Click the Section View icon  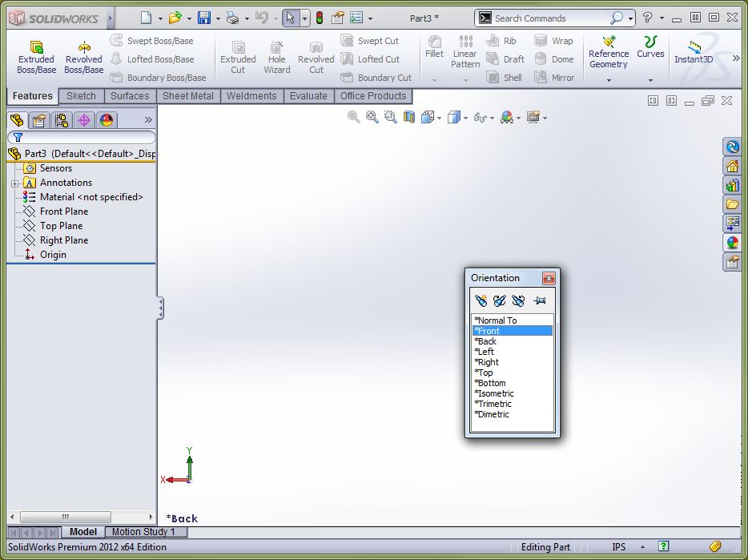coord(408,117)
